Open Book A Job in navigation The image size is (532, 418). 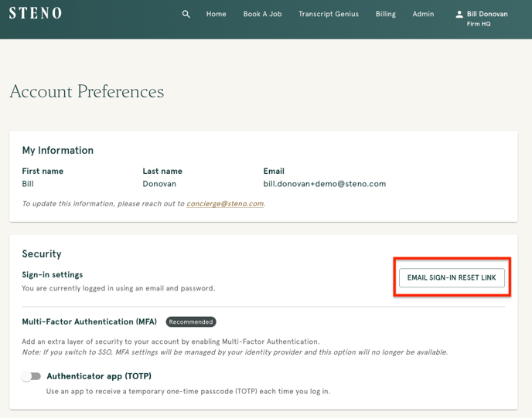click(262, 14)
